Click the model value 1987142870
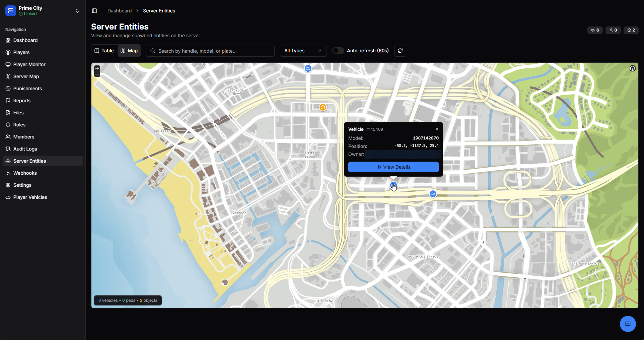The height and width of the screenshot is (340, 644). pos(426,138)
